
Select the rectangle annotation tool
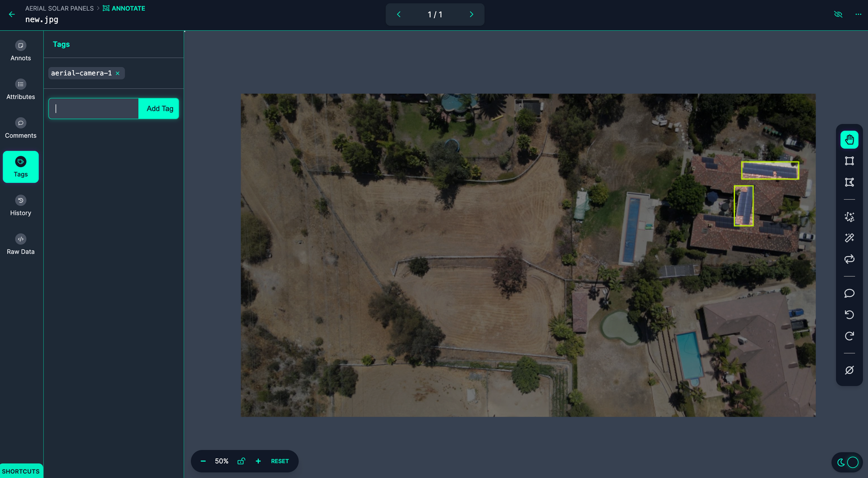tap(849, 161)
